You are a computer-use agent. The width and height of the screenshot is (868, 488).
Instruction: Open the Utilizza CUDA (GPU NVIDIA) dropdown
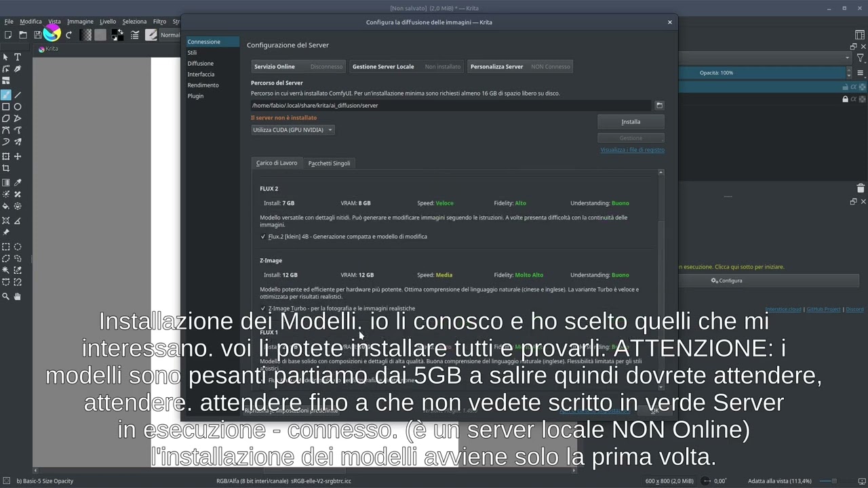[x=292, y=129]
